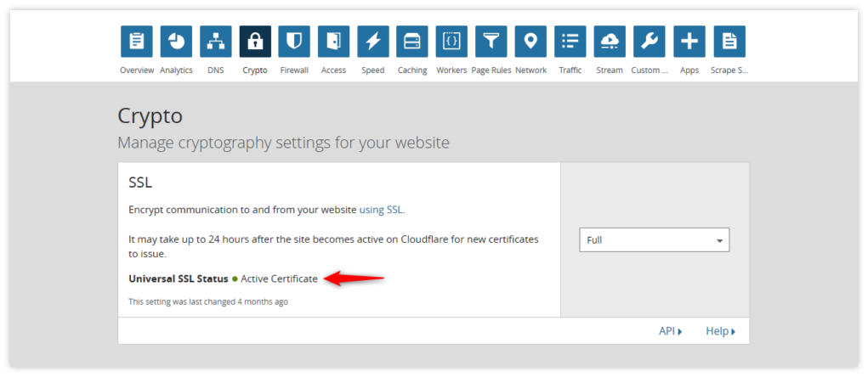This screenshot has width=868, height=377.
Task: Open the Traffic list icon
Action: tap(570, 42)
